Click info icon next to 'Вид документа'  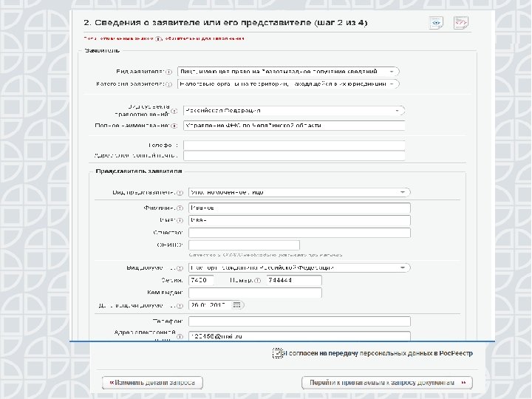[x=180, y=268]
